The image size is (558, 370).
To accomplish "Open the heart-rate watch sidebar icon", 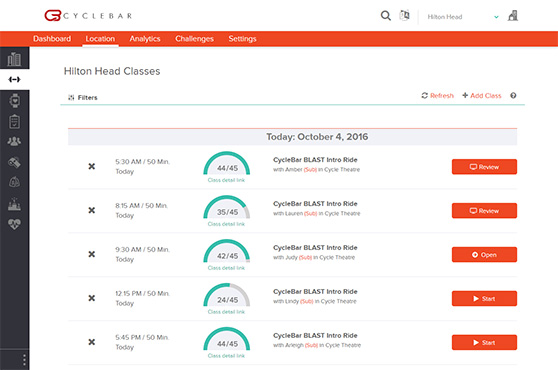I will pyautogui.click(x=15, y=101).
